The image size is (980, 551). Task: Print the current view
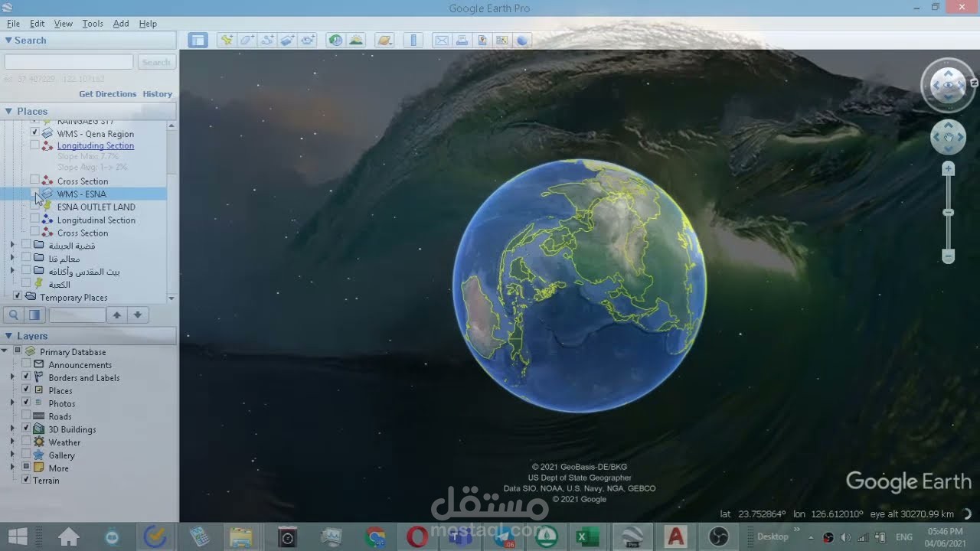tap(462, 41)
